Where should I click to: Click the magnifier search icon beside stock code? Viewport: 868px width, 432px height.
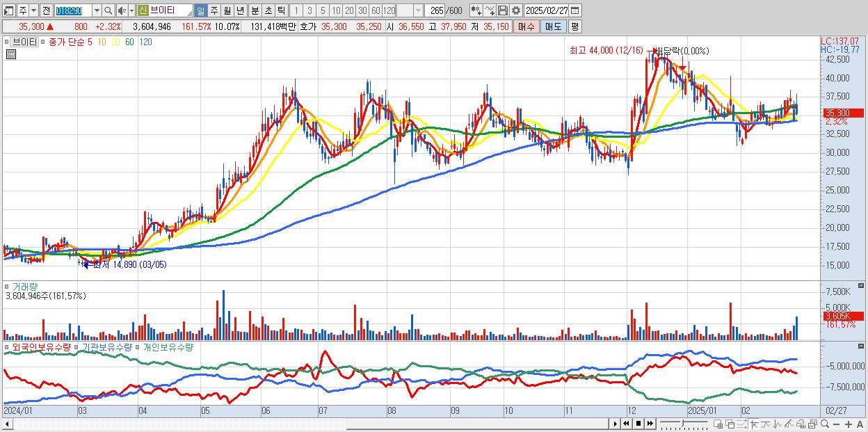[108, 10]
